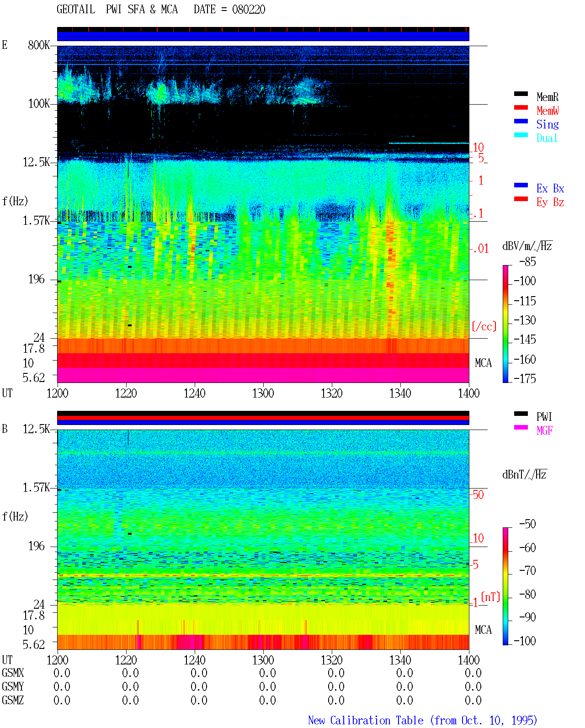Click the 'GSMY' row label

click(13, 686)
